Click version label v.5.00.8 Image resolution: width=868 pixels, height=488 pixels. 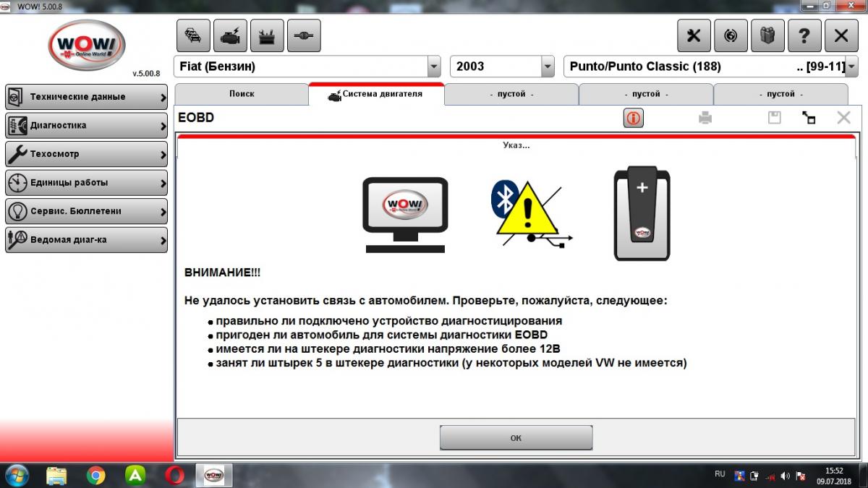145,73
